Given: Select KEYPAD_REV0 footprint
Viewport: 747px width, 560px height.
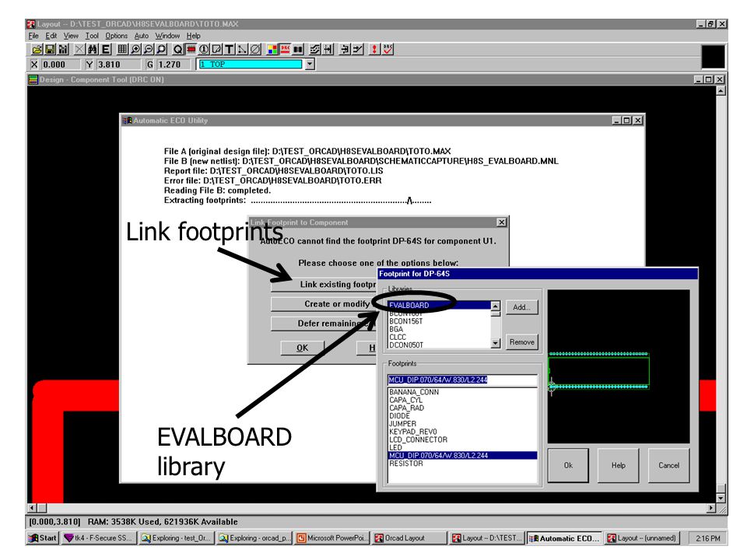Looking at the screenshot, I should coord(462,432).
